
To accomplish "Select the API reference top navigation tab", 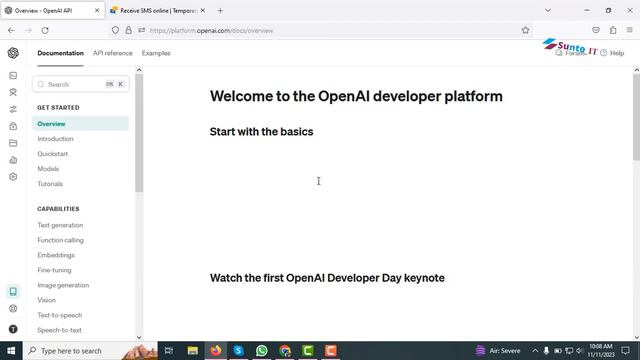I will 113,53.
